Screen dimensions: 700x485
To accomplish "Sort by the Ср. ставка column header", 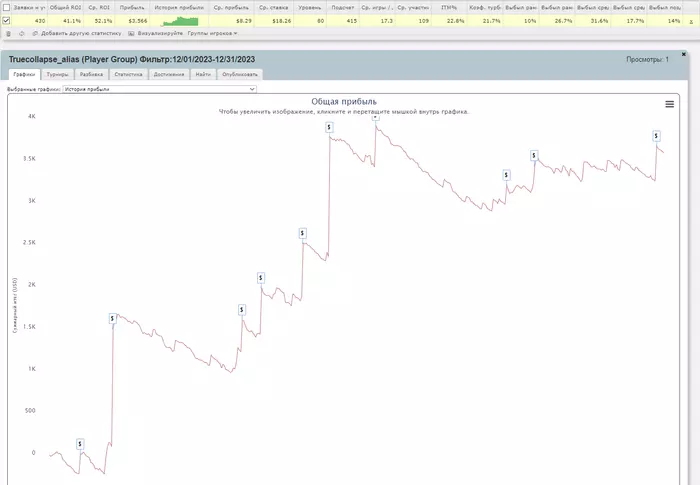I will click(x=274, y=8).
